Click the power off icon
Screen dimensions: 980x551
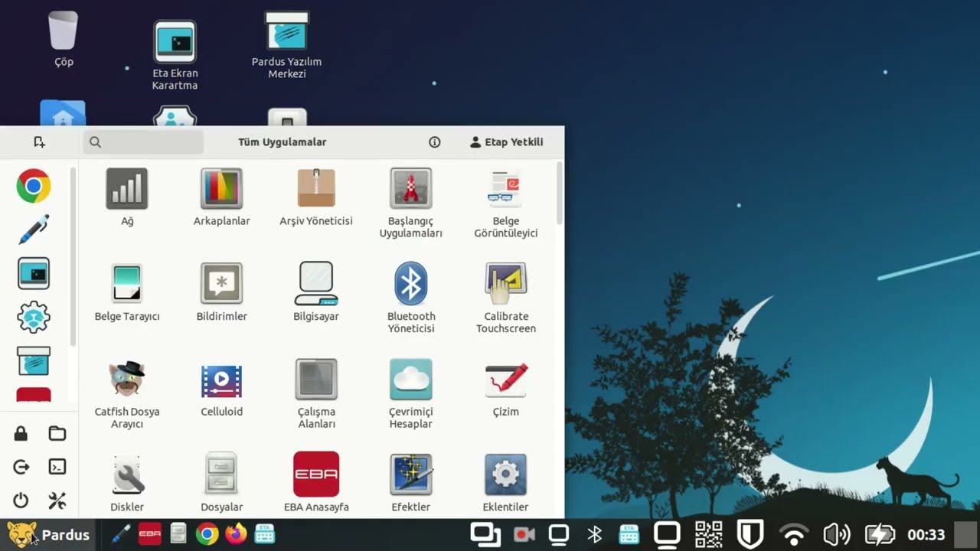coord(21,500)
